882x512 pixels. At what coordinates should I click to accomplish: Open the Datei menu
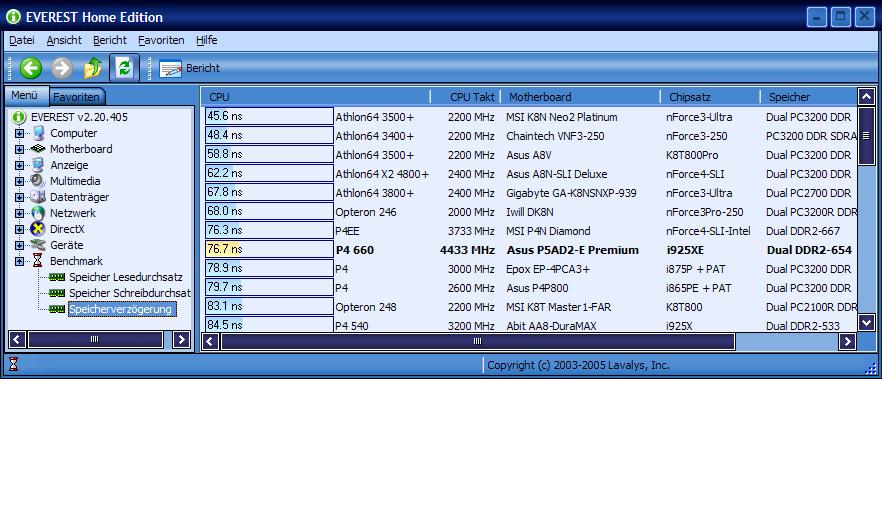pos(22,40)
